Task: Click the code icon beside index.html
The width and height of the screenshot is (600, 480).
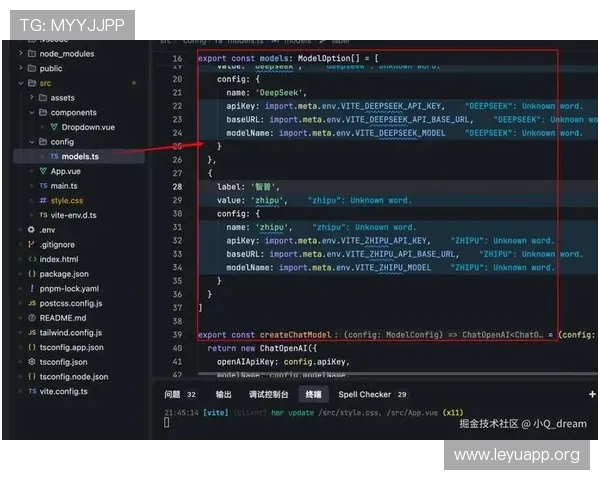Action: (x=32, y=259)
